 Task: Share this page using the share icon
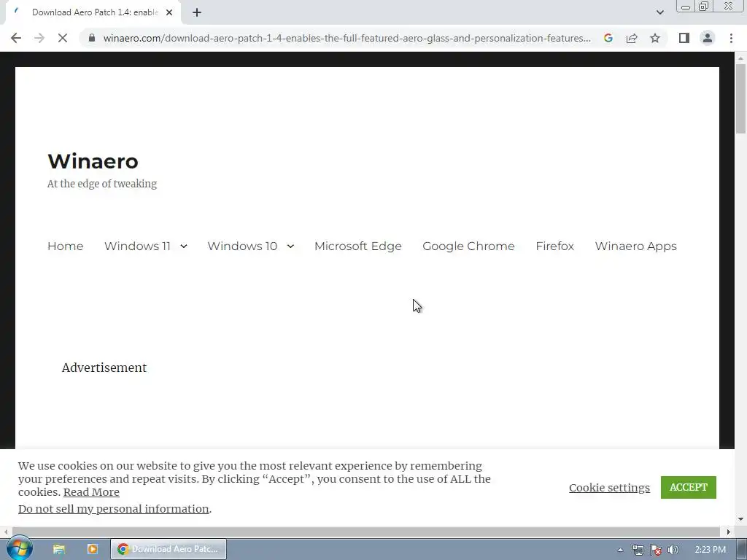pyautogui.click(x=632, y=38)
